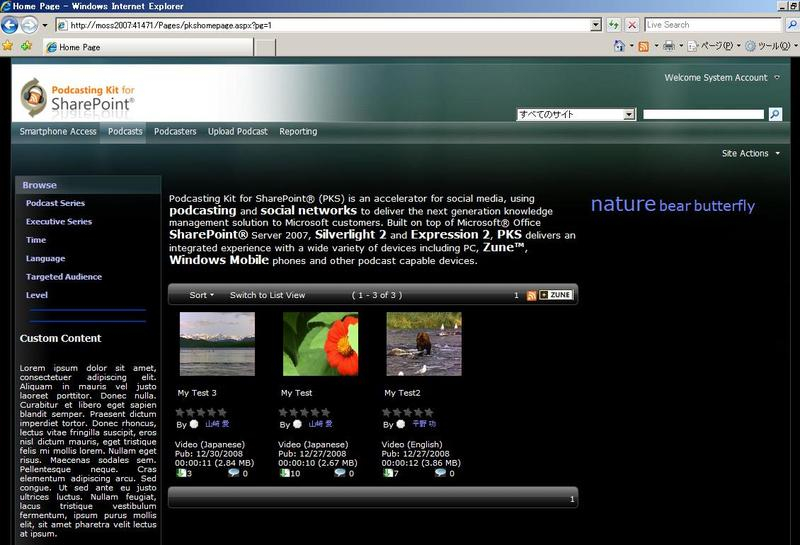This screenshot has height=545, width=800.
Task: Browse by Targeted Audience
Action: (x=64, y=277)
